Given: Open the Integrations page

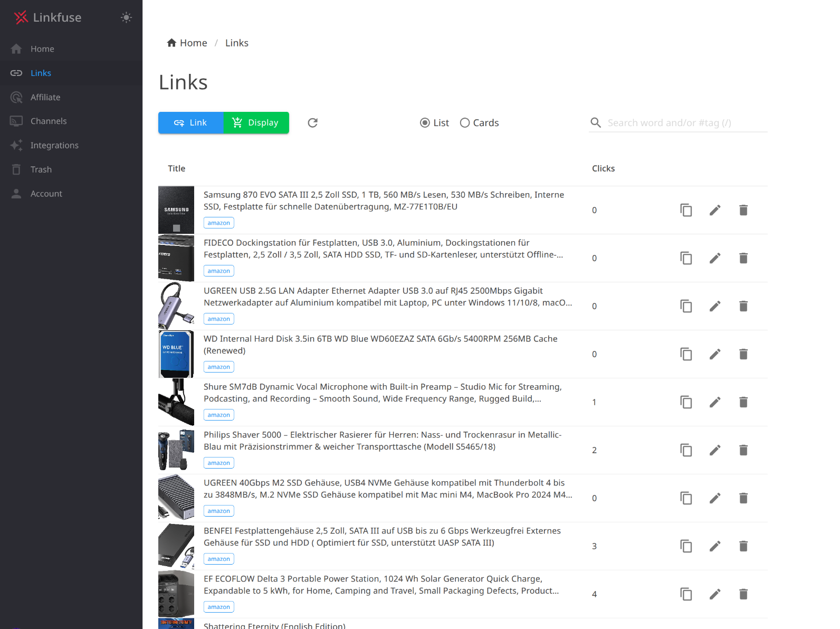Looking at the screenshot, I should [x=71, y=145].
